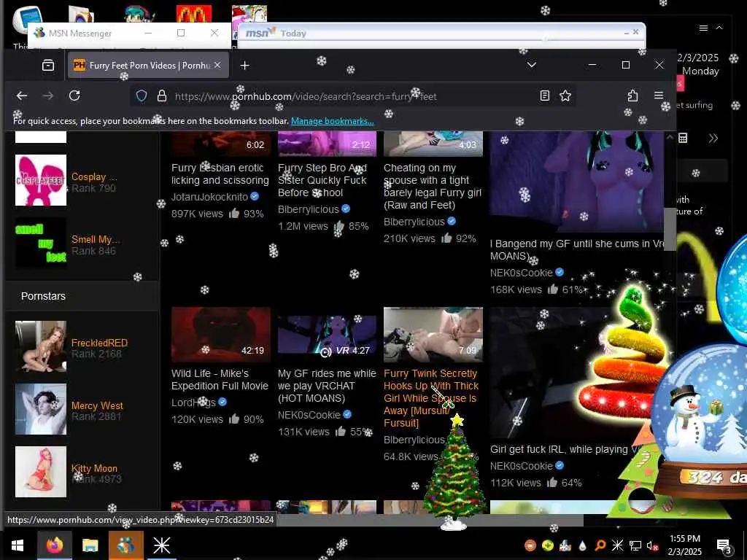
Task: Click the Pornstars sidebar heading
Action: pos(43,296)
